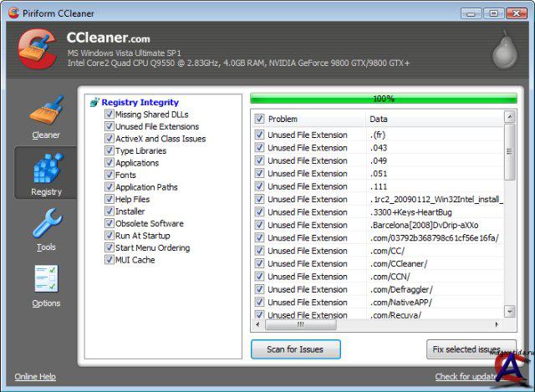
Task: Select the .com/CCN/ data entry
Action: coord(390,277)
